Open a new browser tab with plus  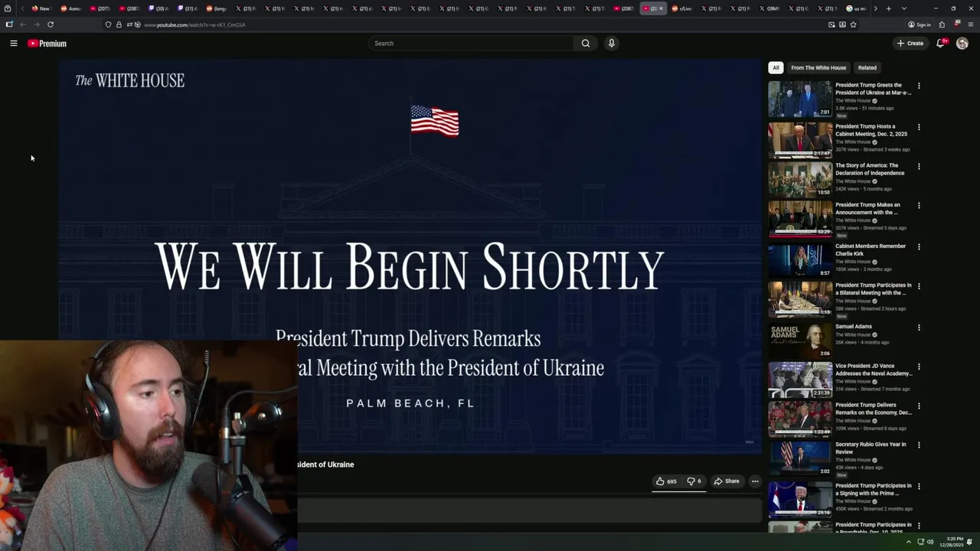click(x=888, y=8)
